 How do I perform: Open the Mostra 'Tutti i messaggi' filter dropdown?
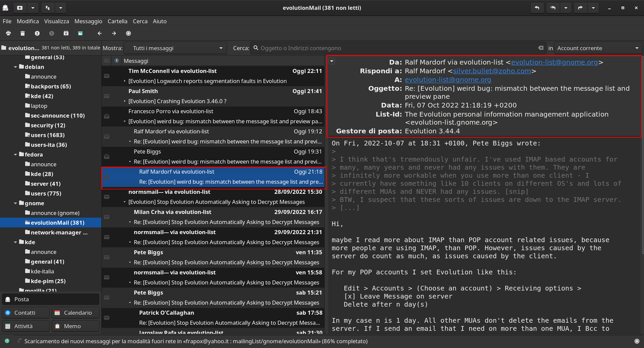click(x=176, y=48)
